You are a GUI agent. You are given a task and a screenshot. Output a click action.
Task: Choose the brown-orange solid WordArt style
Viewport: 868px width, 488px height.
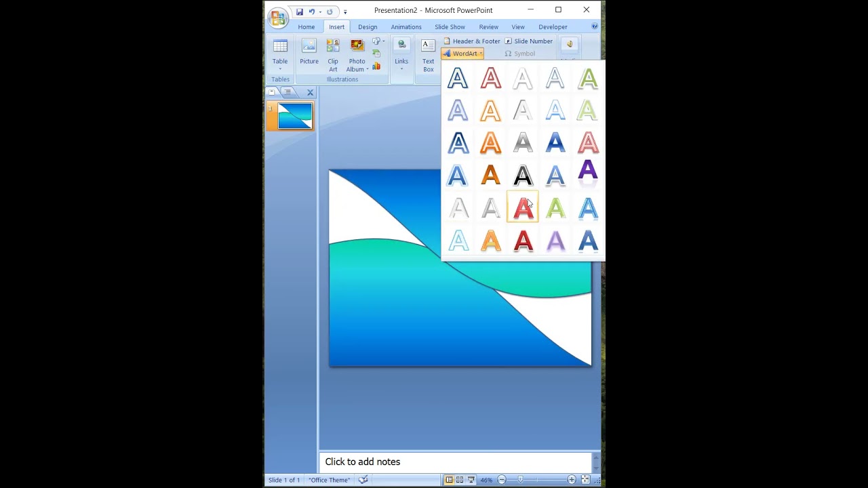pos(490,176)
